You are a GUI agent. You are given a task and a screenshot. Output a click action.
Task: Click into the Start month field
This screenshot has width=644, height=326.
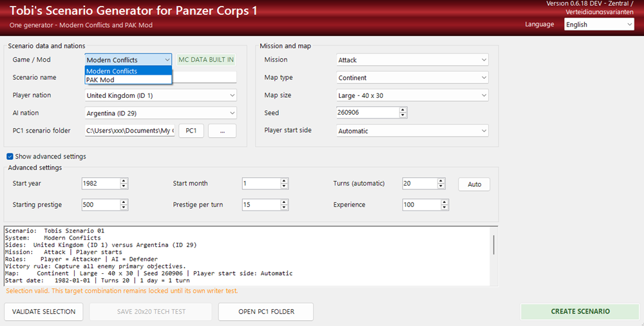click(261, 184)
